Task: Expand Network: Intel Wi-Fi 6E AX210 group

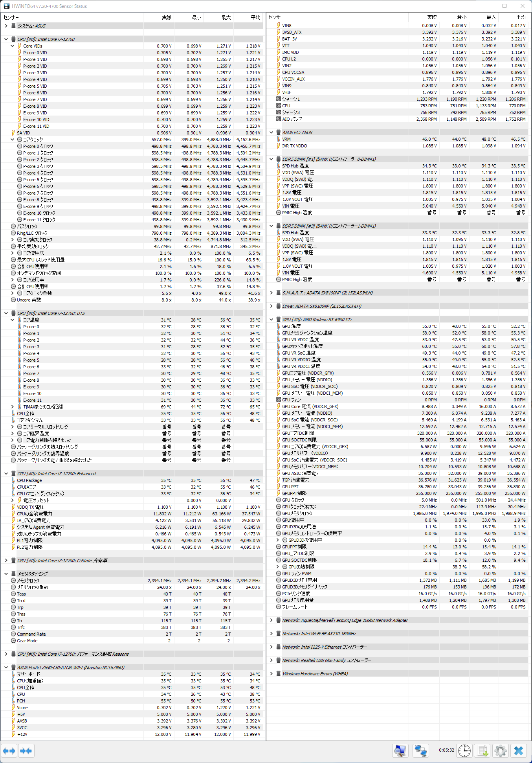Action: pyautogui.click(x=272, y=634)
